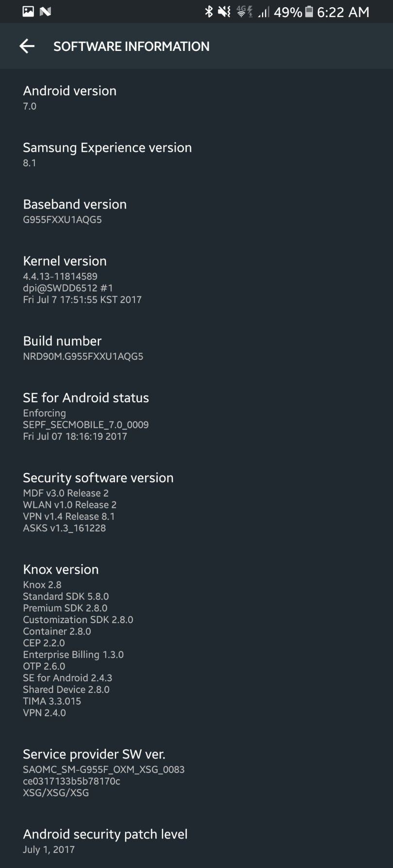Tap the back arrow in the header
Screen dimensions: 393x868
[x=27, y=46]
